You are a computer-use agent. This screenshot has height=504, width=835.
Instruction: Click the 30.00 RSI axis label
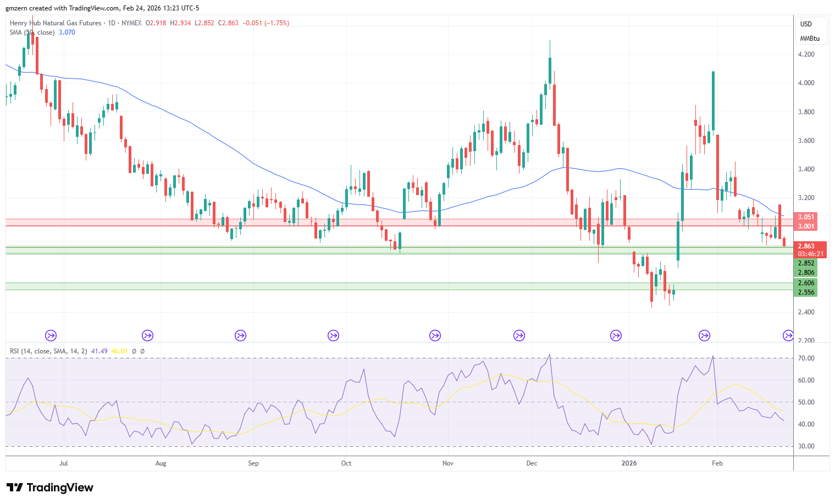click(806, 446)
